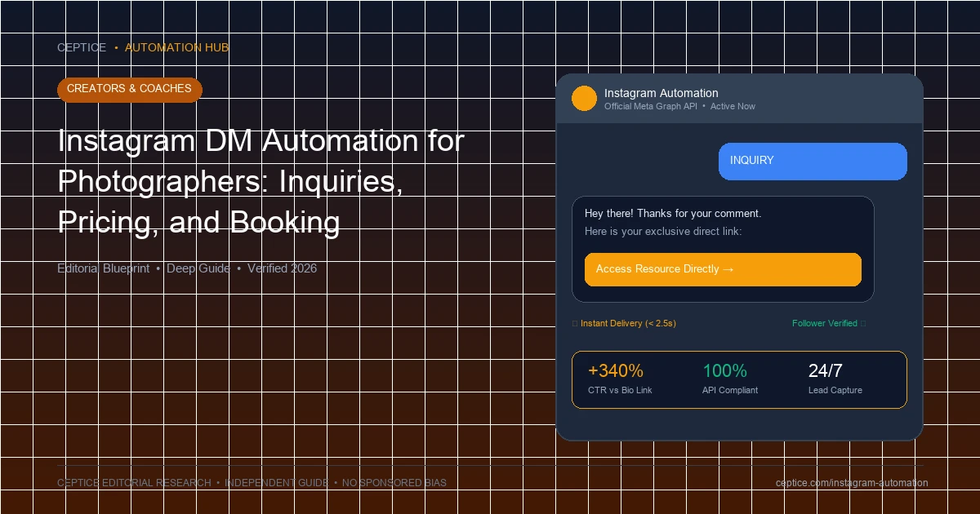Click the orange Instagram Automation avatar circle
This screenshot has height=514, width=980.
pos(584,99)
